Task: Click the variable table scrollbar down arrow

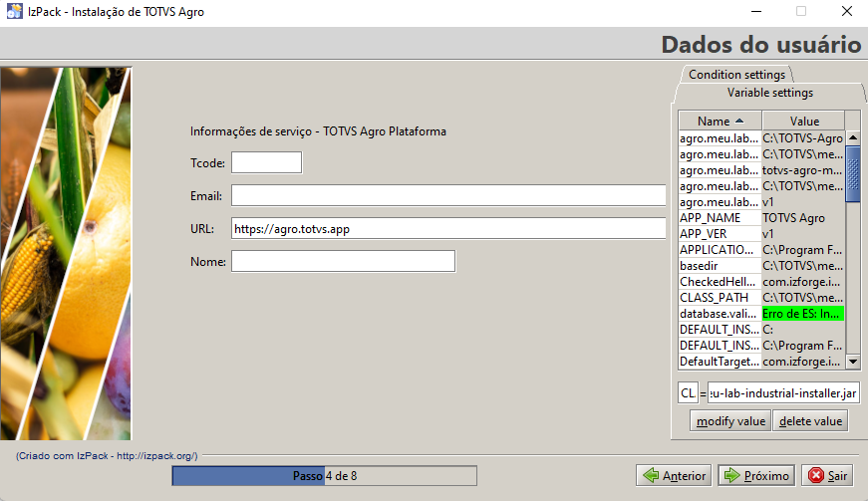Action: coord(853,363)
